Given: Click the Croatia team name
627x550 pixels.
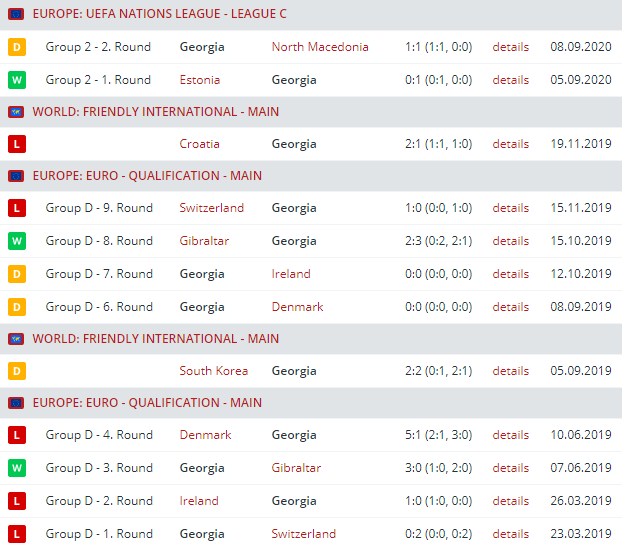Looking at the screenshot, I should coord(199,144).
